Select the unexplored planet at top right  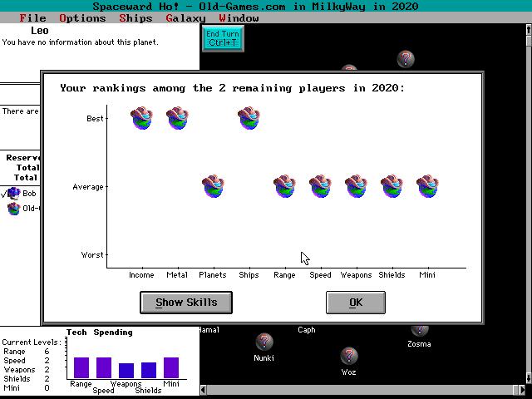coord(406,59)
